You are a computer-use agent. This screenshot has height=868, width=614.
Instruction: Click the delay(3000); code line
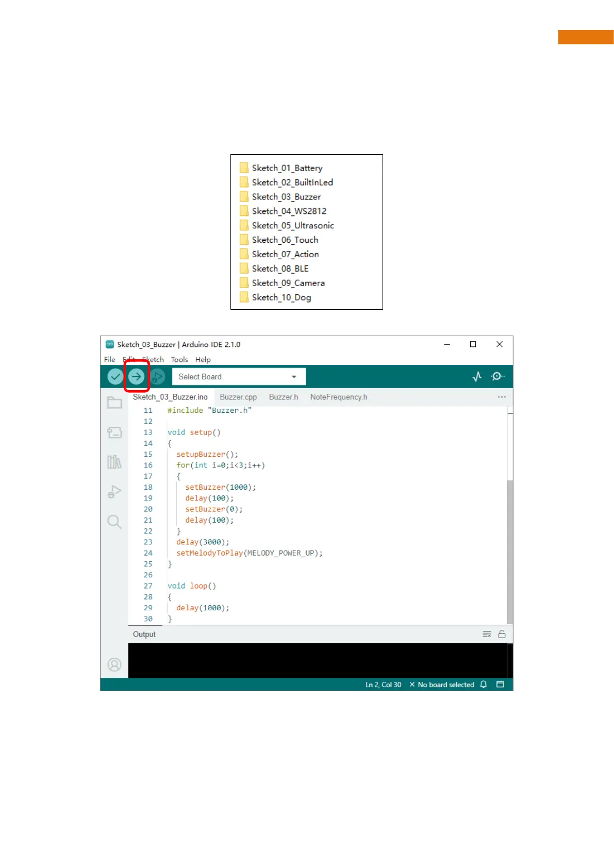[203, 542]
